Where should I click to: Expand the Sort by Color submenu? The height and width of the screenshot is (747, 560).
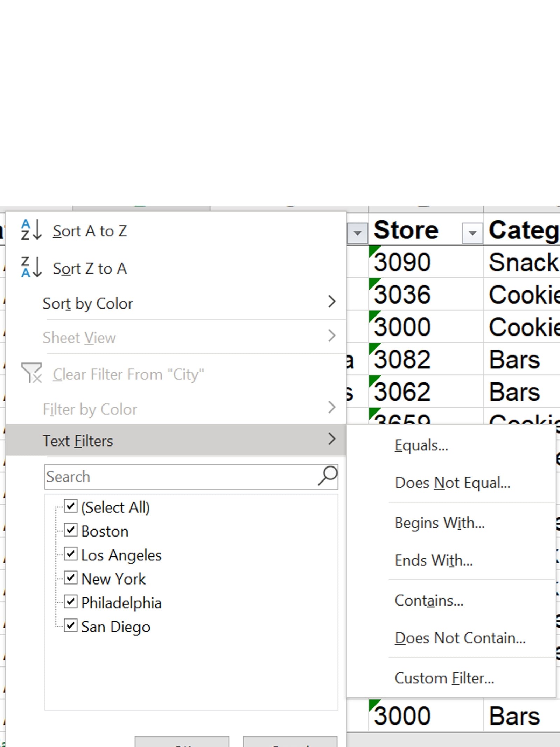331,302
